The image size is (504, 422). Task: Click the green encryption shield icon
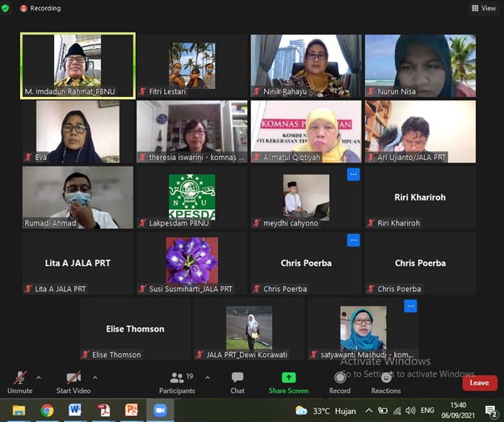click(x=6, y=8)
